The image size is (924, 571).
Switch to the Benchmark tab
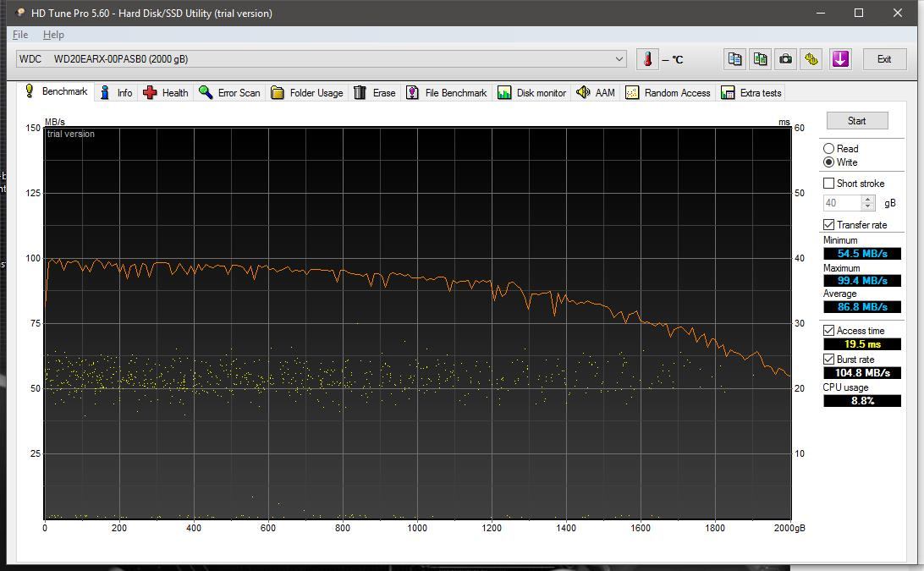click(57, 91)
